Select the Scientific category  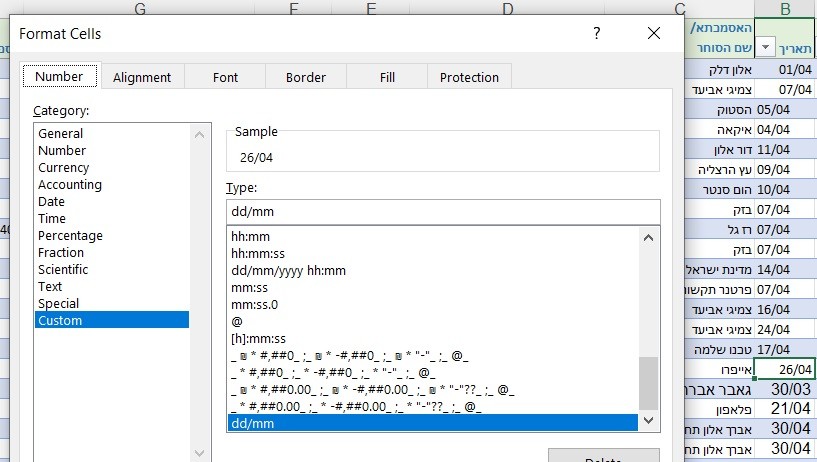pyautogui.click(x=112, y=270)
